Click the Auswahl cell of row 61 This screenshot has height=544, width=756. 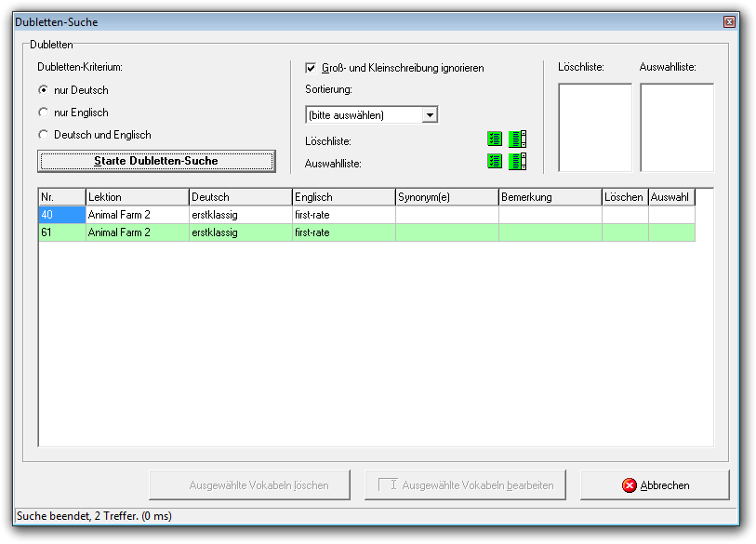pyautogui.click(x=670, y=232)
